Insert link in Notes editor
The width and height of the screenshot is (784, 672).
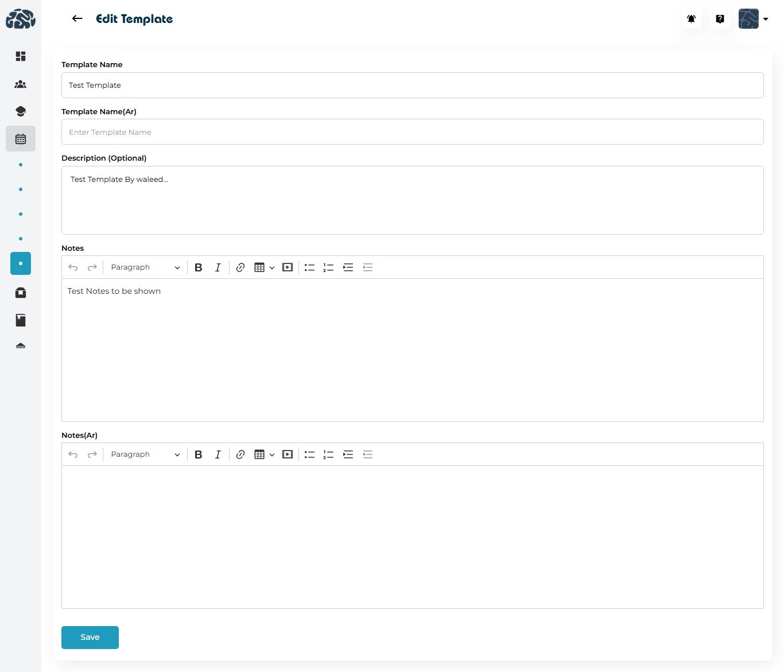(240, 267)
